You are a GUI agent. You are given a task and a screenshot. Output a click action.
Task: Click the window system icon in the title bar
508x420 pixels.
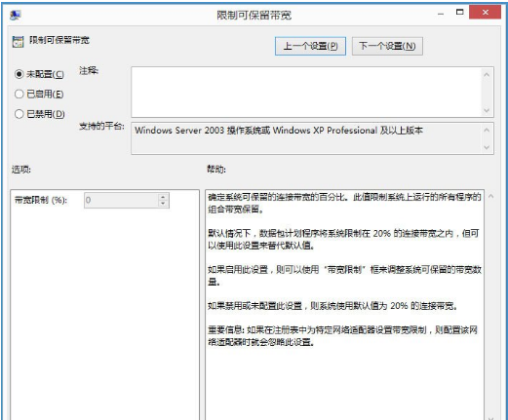click(16, 15)
